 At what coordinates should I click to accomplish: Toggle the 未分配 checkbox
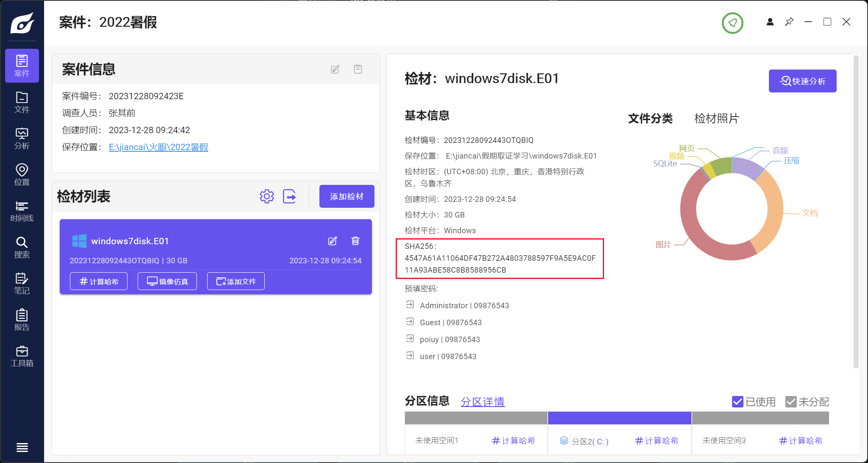point(791,402)
